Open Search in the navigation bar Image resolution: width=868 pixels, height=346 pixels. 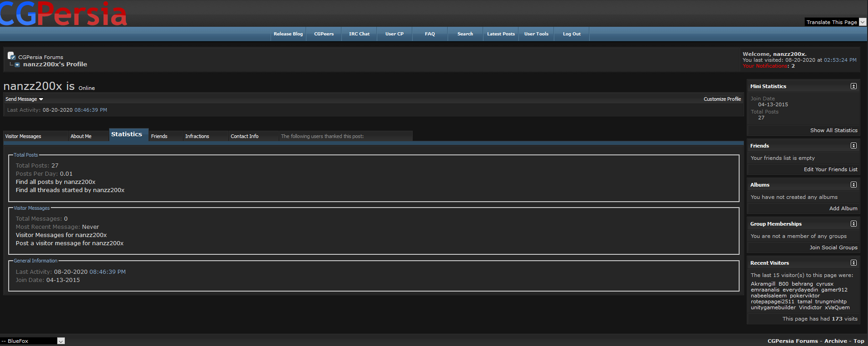click(x=465, y=34)
